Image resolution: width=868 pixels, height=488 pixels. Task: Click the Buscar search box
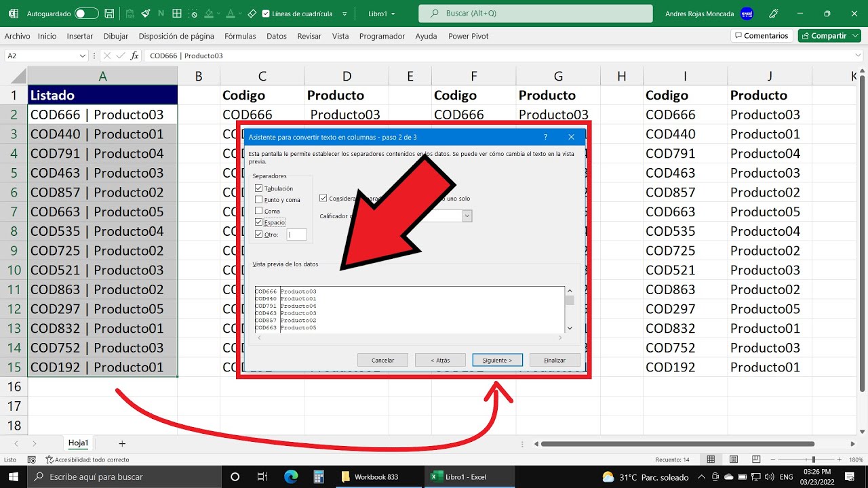point(536,14)
